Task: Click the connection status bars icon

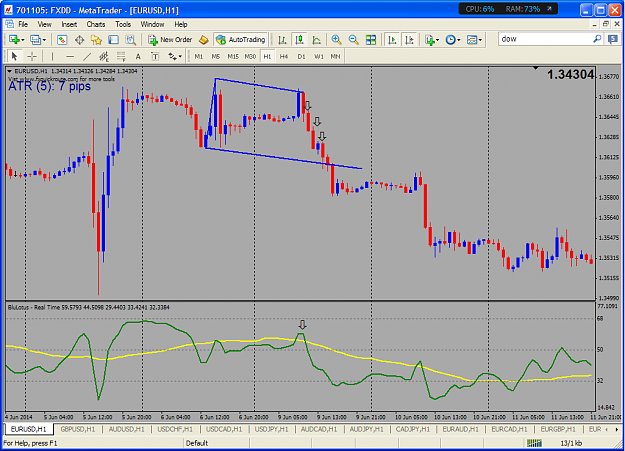Action: pyautogui.click(x=534, y=443)
